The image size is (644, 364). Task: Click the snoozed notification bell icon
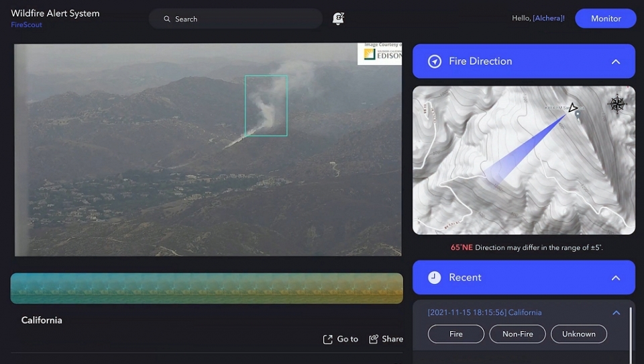tap(338, 19)
